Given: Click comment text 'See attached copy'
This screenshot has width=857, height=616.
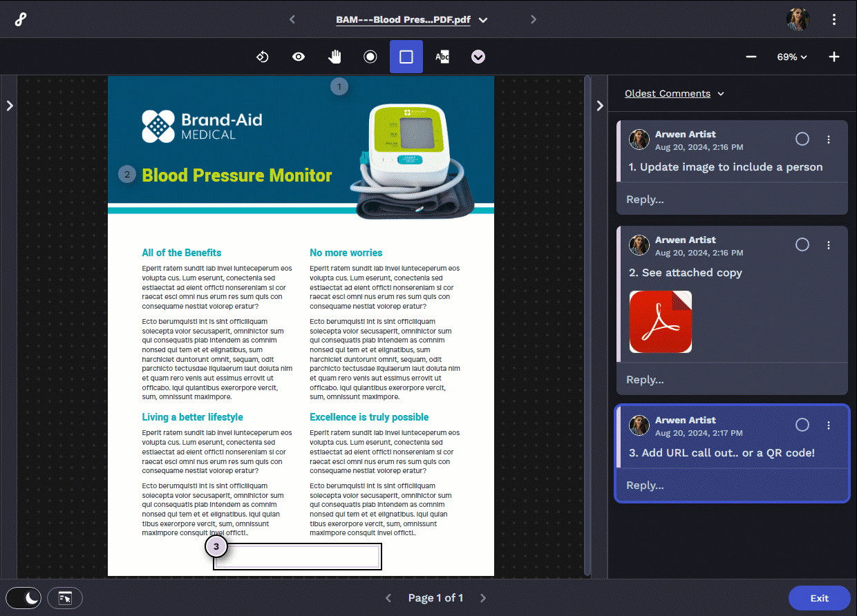Looking at the screenshot, I should [686, 272].
